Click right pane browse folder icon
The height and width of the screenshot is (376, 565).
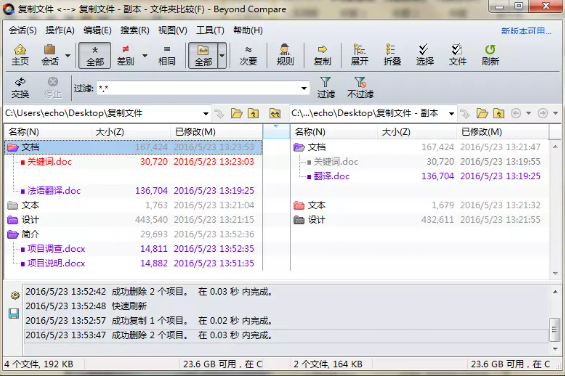482,114
